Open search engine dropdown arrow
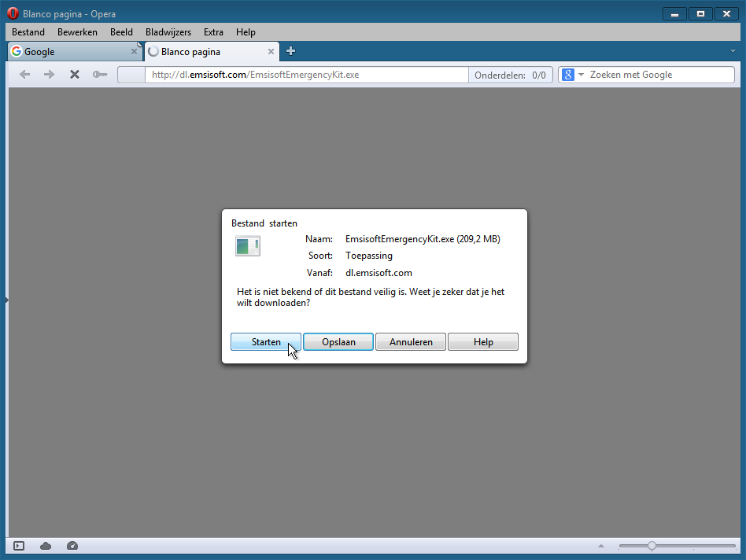Viewport: 746px width, 560px height. point(581,75)
